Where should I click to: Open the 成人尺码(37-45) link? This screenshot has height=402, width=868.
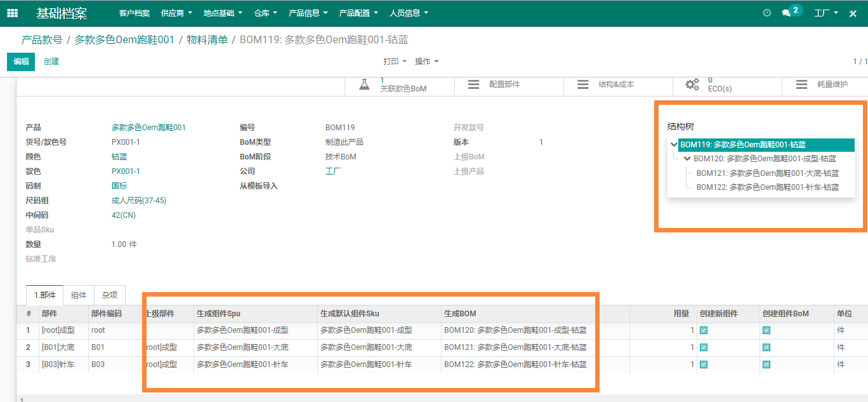[x=139, y=201]
